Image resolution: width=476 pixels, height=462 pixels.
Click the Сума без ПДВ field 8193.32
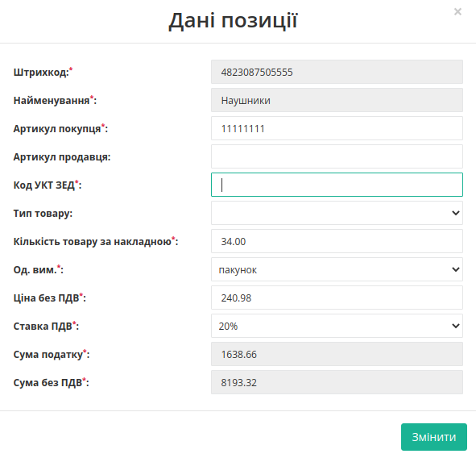pyautogui.click(x=337, y=382)
